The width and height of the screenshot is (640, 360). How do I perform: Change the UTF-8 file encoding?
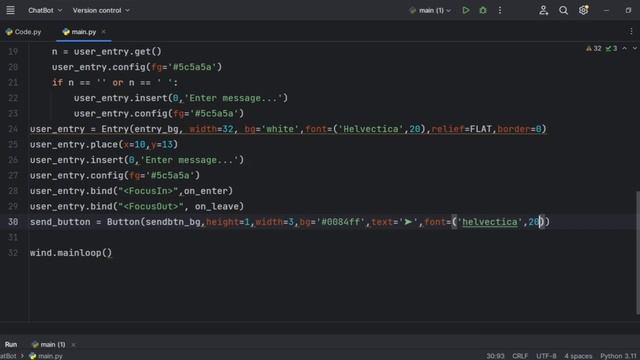point(546,356)
